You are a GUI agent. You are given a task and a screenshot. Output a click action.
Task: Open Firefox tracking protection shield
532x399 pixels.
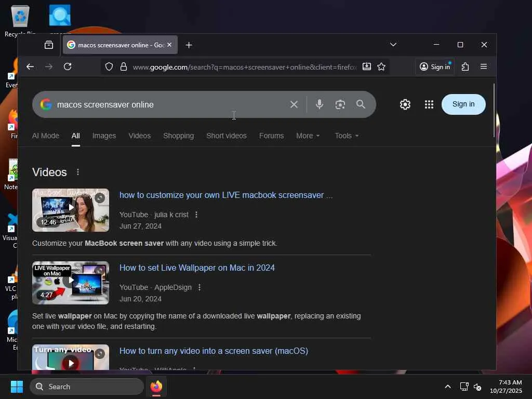[109, 67]
